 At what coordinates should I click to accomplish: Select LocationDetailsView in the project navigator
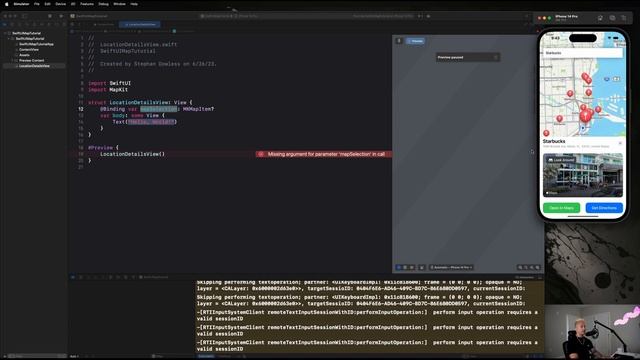[x=34, y=66]
